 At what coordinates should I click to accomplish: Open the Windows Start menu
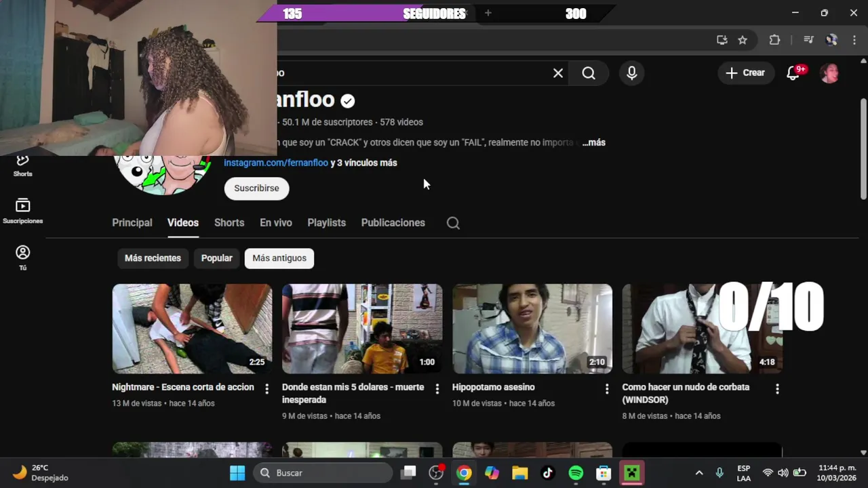(x=237, y=472)
